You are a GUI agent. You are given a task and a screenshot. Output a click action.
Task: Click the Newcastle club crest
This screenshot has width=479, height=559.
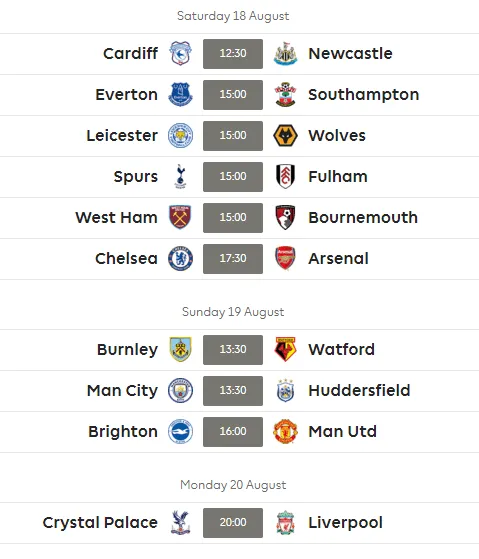(x=285, y=53)
